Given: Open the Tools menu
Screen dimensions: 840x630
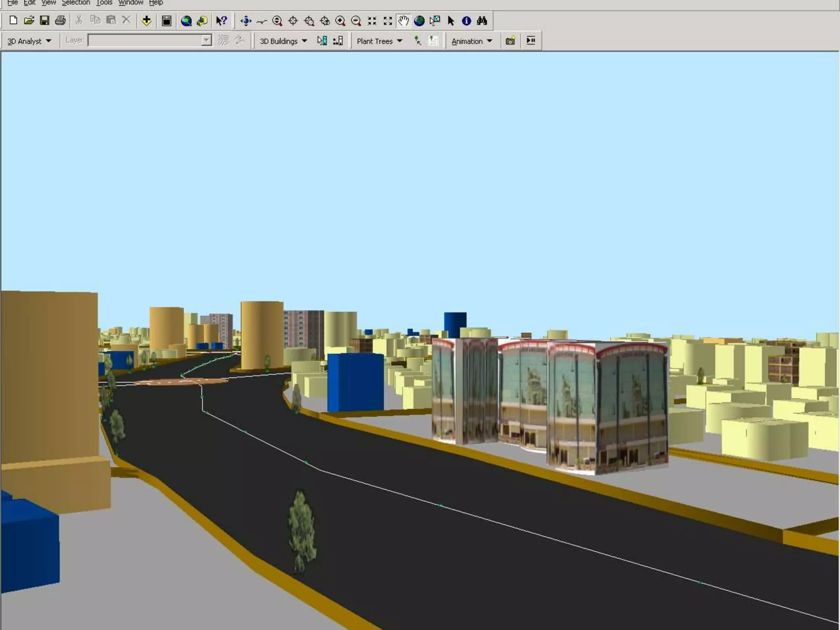Looking at the screenshot, I should (x=104, y=3).
